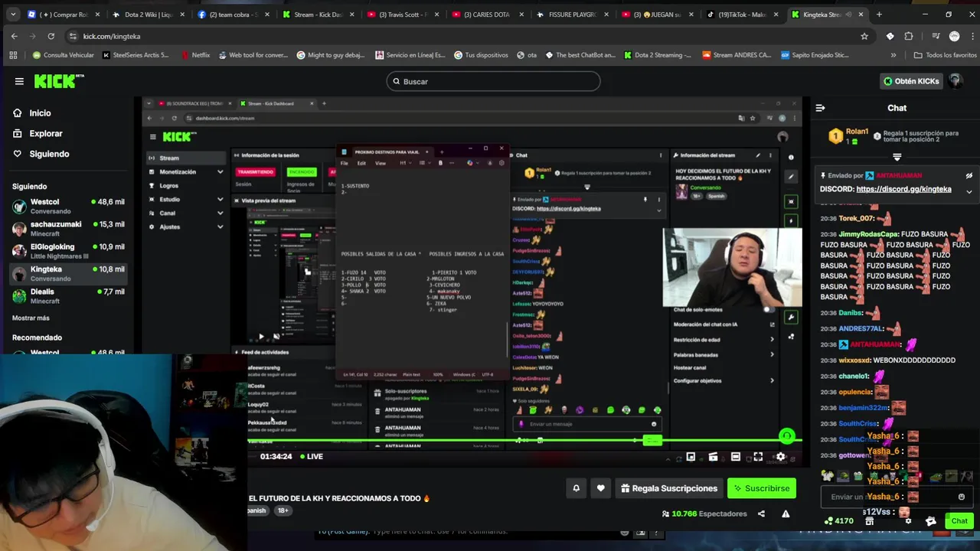Open the mini player from the player controls
This screenshot has height=551, width=980.
[691, 457]
